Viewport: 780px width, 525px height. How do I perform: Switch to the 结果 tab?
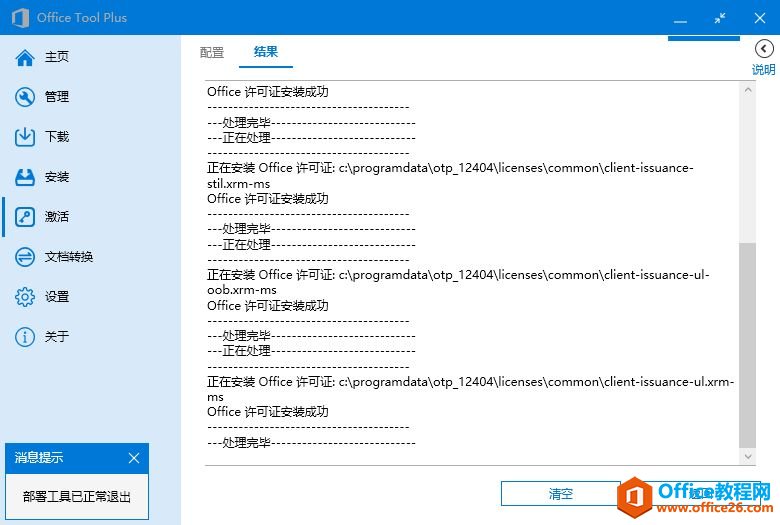(266, 52)
